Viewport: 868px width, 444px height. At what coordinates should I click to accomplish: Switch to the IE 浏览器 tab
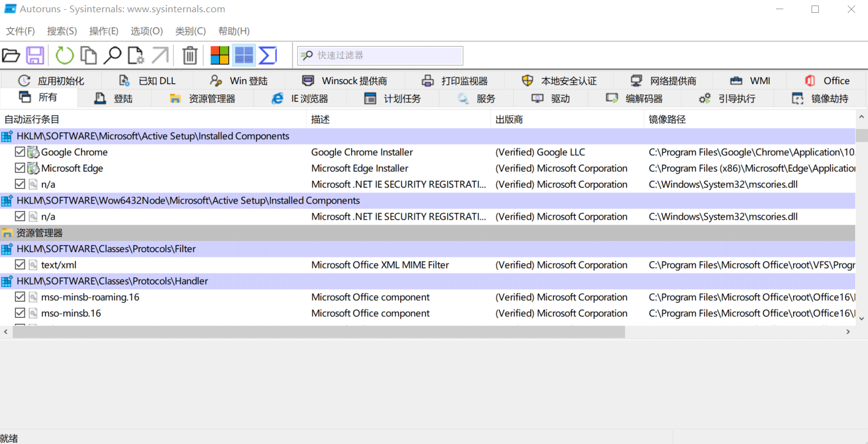(300, 99)
